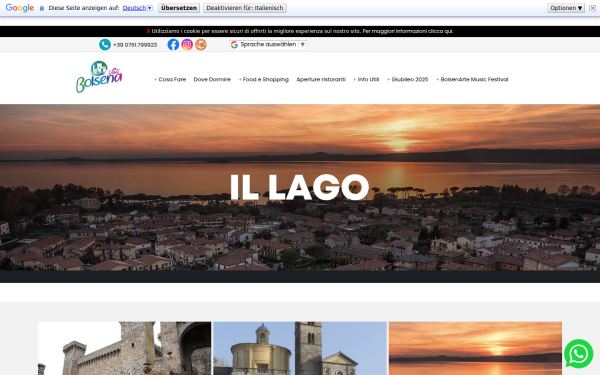Screen dimensions: 600x375
Task: Open the Food e Shopping menu
Action: click(x=264, y=80)
